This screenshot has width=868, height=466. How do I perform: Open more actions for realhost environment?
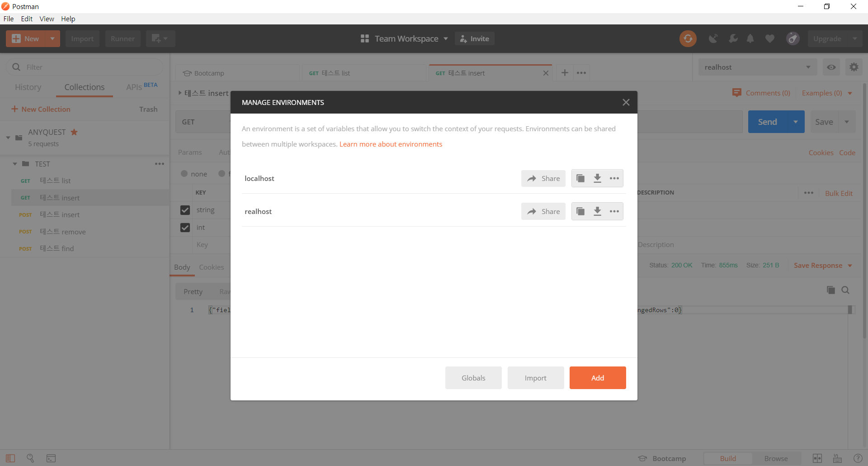coord(614,211)
